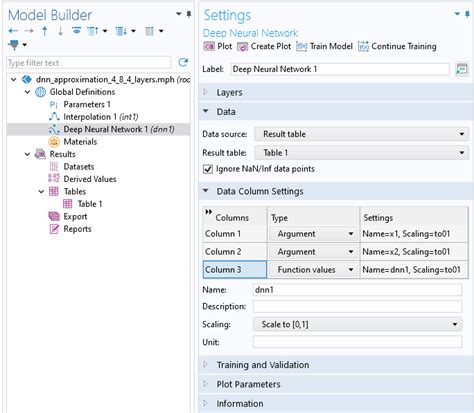Image resolution: width=474 pixels, height=413 pixels.
Task: Open the Data source dropdown
Action: [x=361, y=134]
